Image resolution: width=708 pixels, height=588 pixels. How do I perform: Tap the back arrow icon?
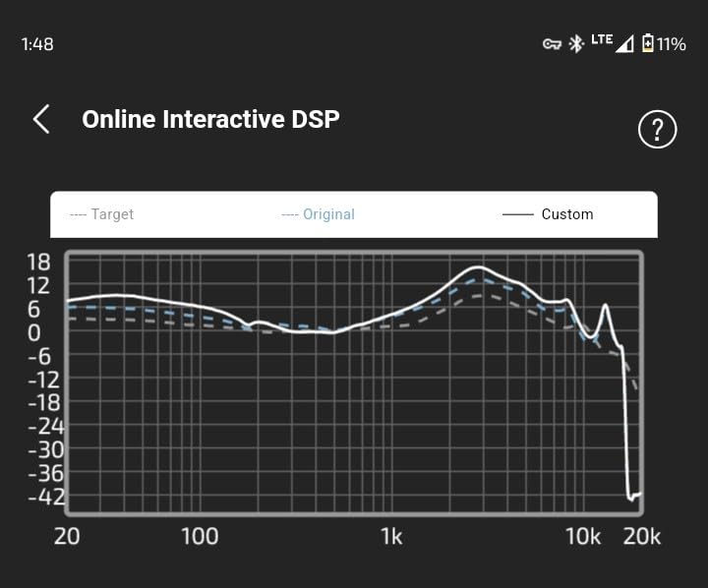pos(41,119)
